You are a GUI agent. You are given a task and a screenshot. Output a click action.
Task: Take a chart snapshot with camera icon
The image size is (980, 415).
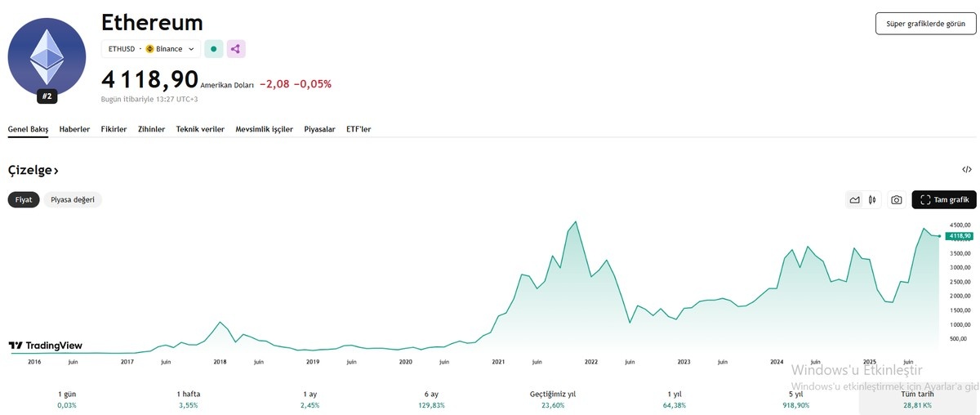(897, 200)
